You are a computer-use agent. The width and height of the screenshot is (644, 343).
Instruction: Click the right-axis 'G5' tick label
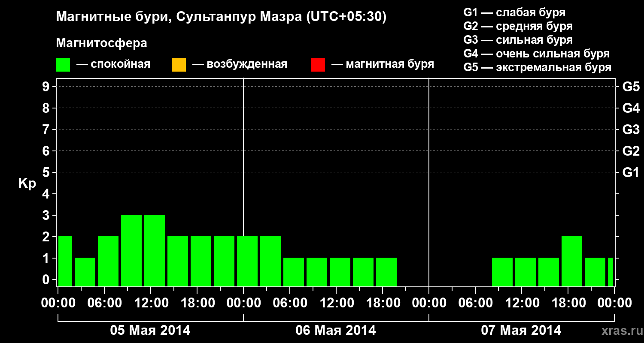(631, 87)
